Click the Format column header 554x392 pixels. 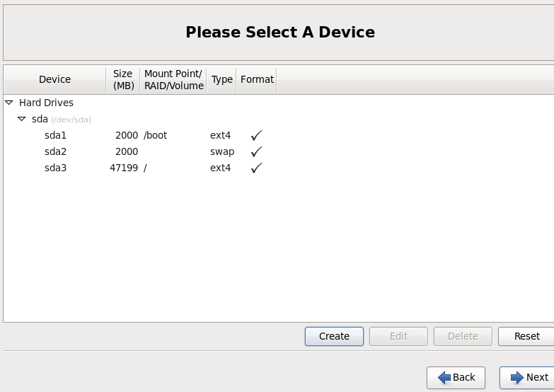(x=257, y=79)
